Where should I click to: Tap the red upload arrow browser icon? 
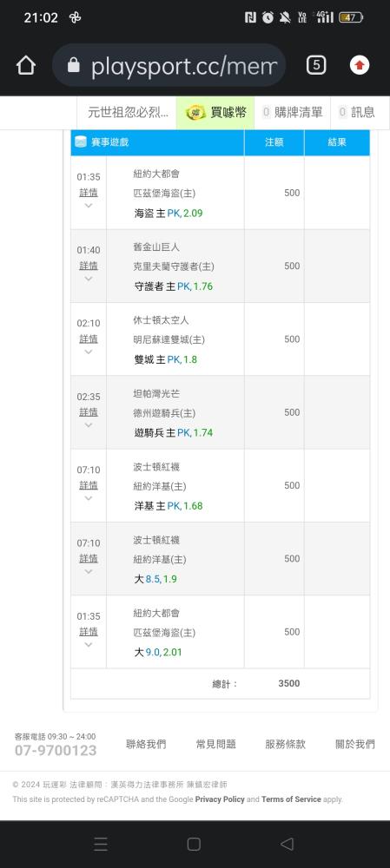[x=360, y=65]
